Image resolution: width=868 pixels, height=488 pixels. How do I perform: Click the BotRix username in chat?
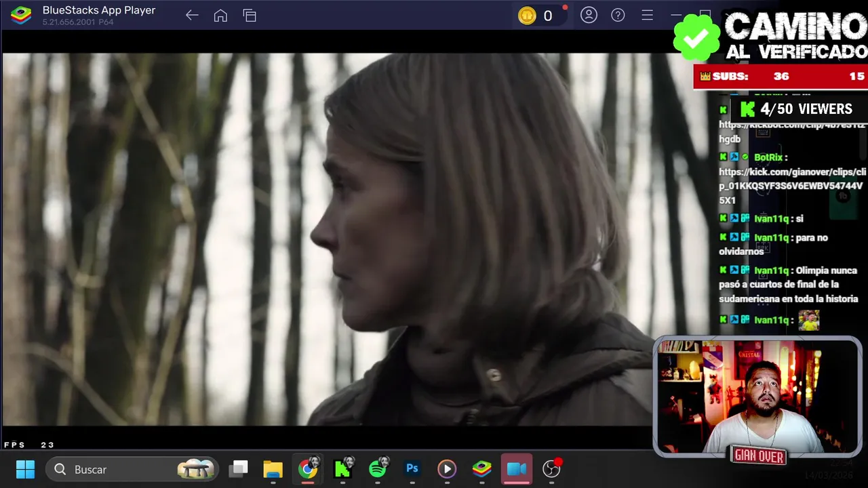point(768,157)
